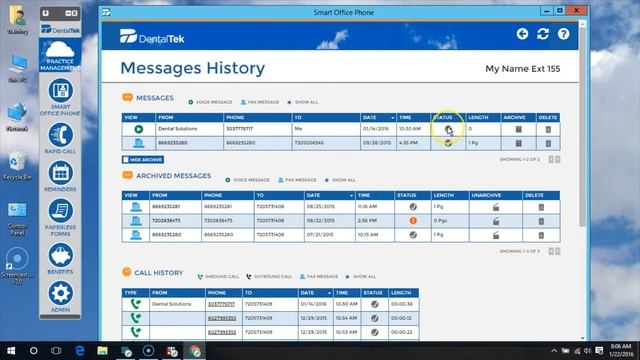Filter Call History by Outbound Call
The height and width of the screenshot is (360, 640).
(269, 277)
